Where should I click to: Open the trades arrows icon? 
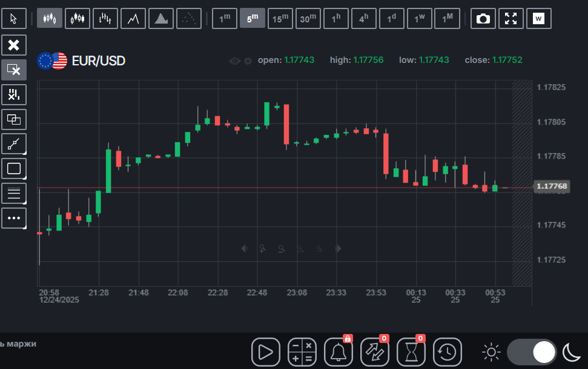[x=375, y=352]
